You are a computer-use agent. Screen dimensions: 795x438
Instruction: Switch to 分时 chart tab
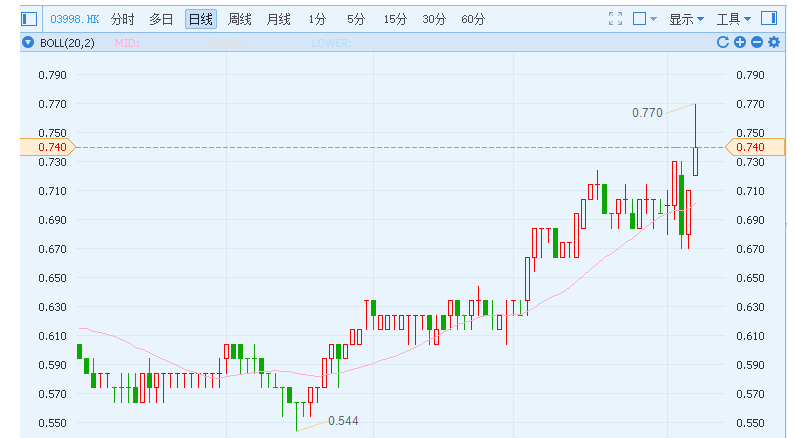point(123,19)
